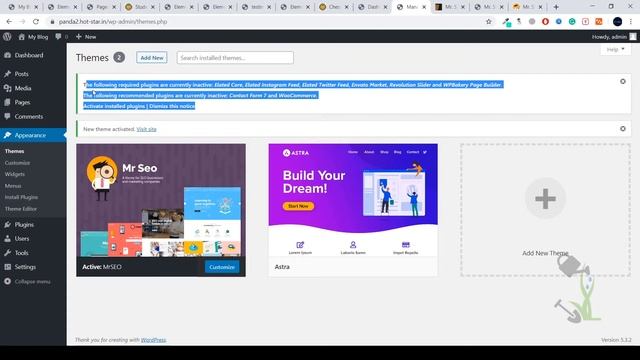Open Theme Editor submenu item
The height and width of the screenshot is (360, 640).
pos(20,209)
